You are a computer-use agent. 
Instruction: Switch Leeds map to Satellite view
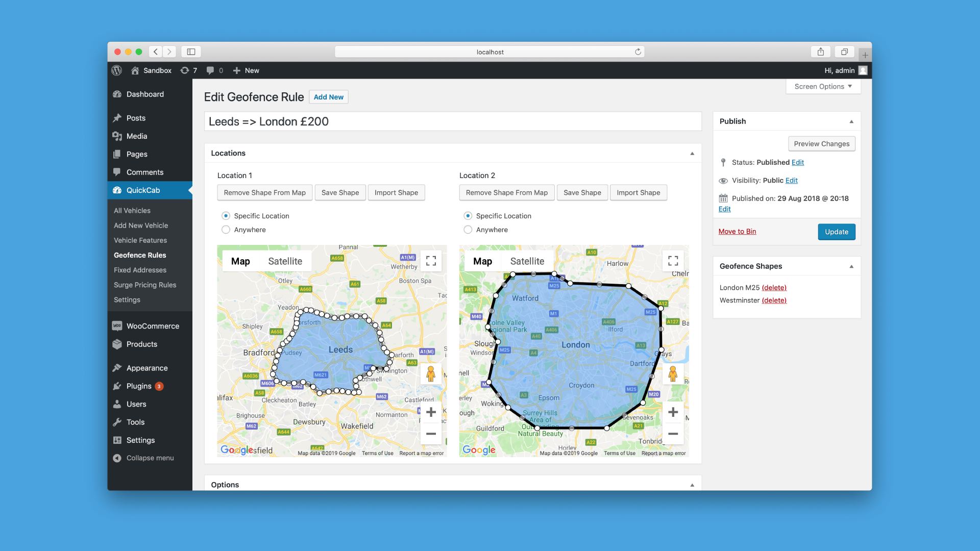285,261
